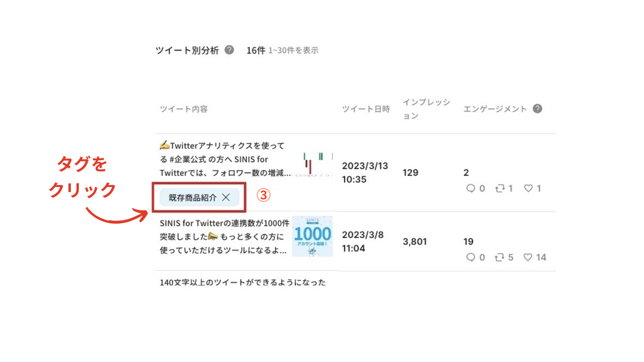Screen dimensions: 644x362
Task: Click the ツイート内容 column header
Action: [184, 109]
